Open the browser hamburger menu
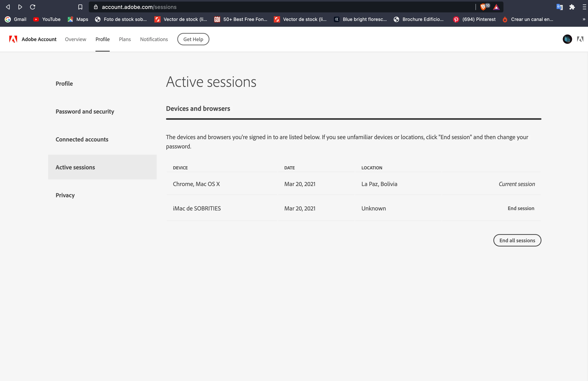 point(584,7)
